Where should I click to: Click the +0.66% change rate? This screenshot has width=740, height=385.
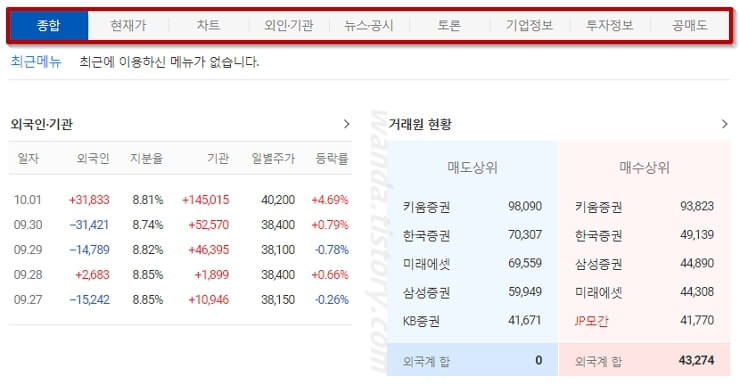[x=330, y=275]
